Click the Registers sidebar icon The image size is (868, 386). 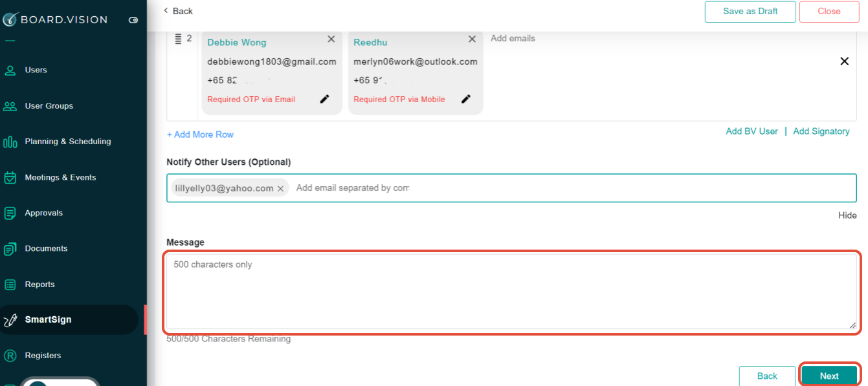(x=10, y=356)
